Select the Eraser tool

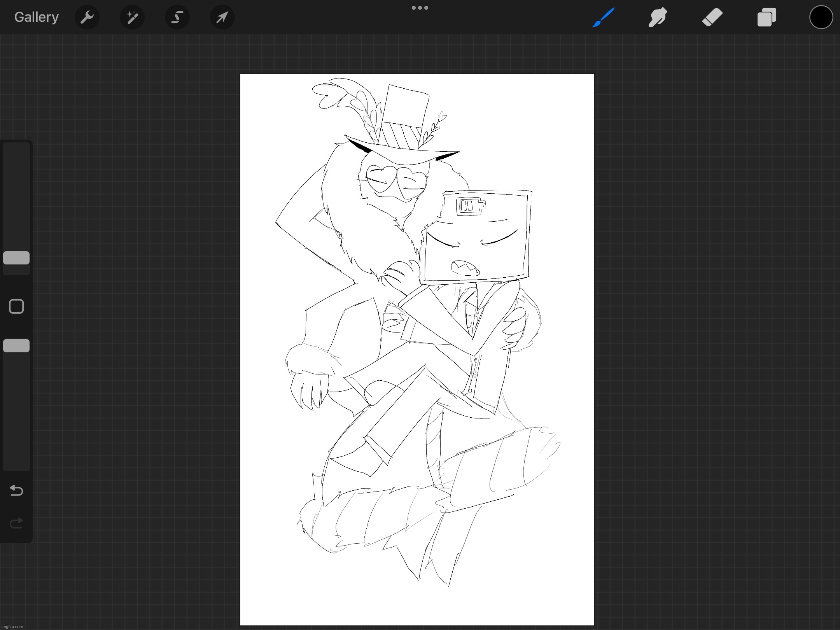[712, 17]
